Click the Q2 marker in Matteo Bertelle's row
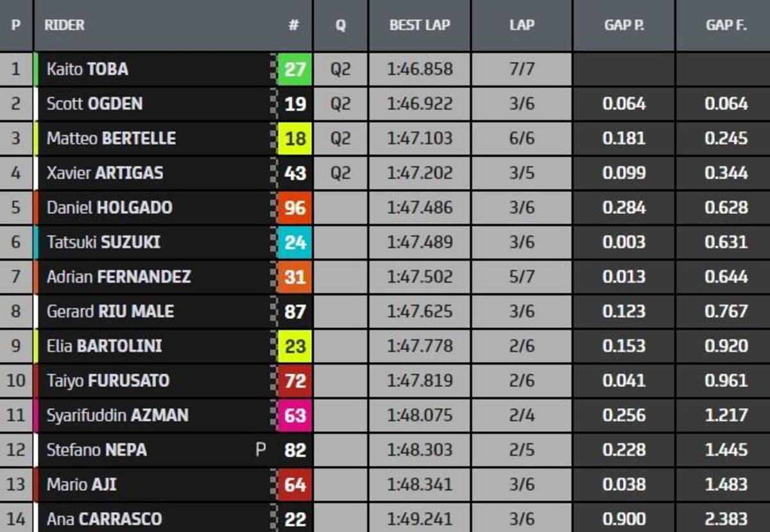This screenshot has width=770, height=532. (x=341, y=139)
